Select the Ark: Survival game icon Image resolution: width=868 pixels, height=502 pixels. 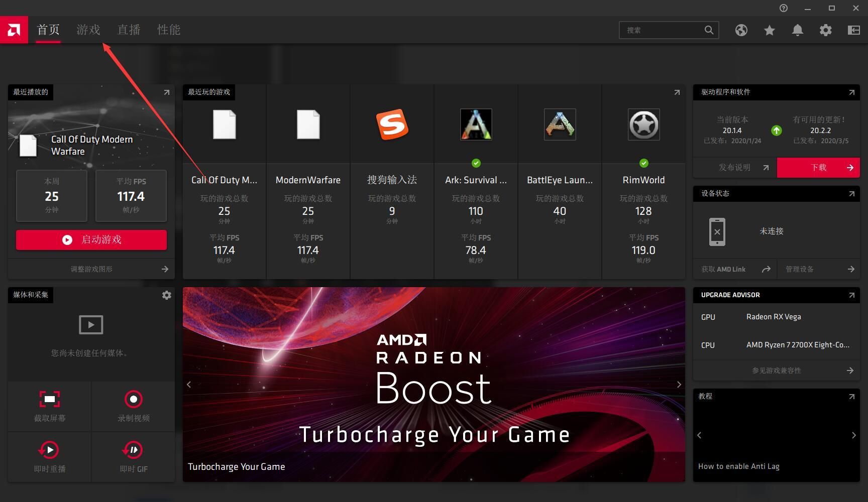click(476, 124)
